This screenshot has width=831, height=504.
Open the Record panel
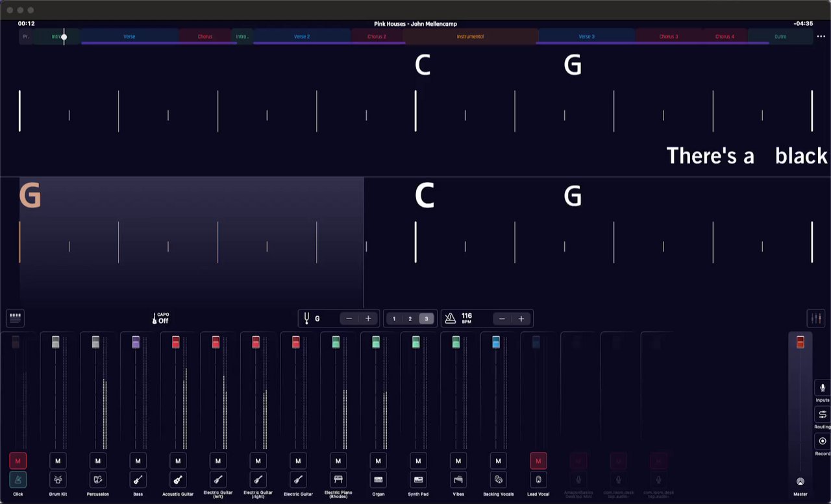click(x=823, y=441)
